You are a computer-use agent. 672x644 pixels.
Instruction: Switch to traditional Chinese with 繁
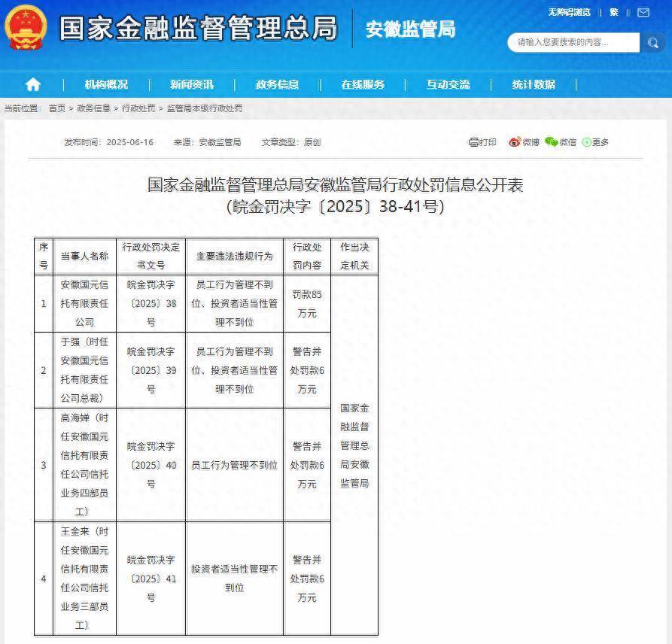pos(614,13)
